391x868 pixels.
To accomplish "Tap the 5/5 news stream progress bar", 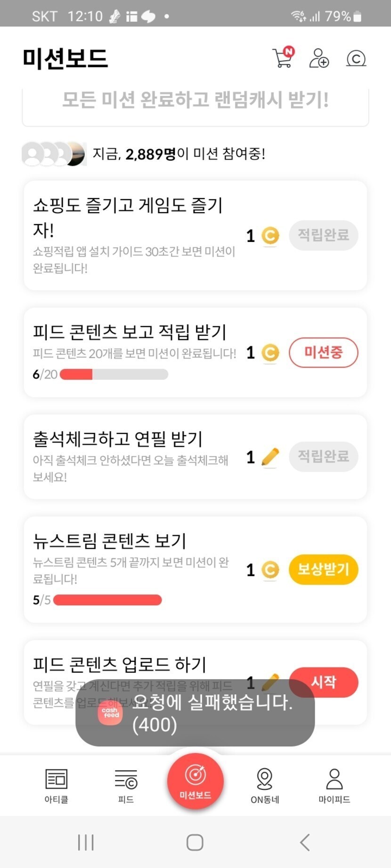I will [x=107, y=600].
